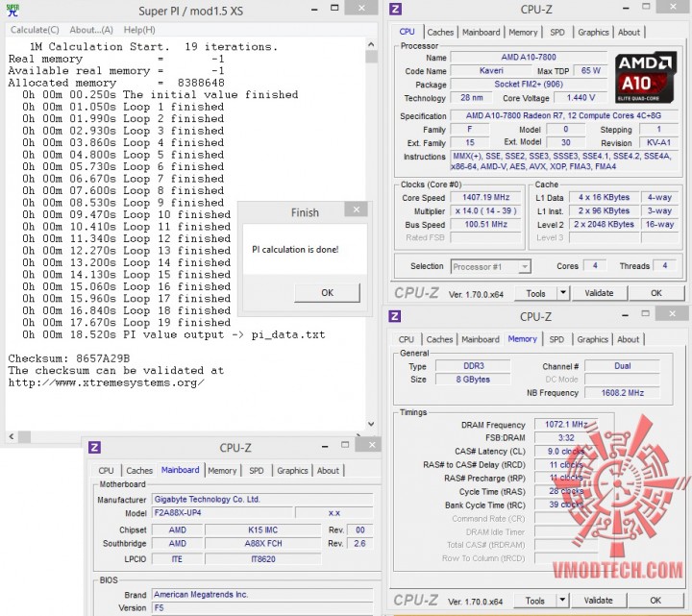Switch to SPD tab in top CPU-Z window
This screenshot has width=692, height=616.
[556, 33]
